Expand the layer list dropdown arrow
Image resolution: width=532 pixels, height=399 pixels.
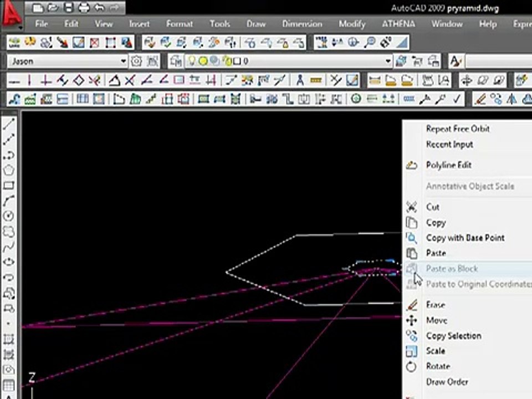pyautogui.click(x=388, y=62)
